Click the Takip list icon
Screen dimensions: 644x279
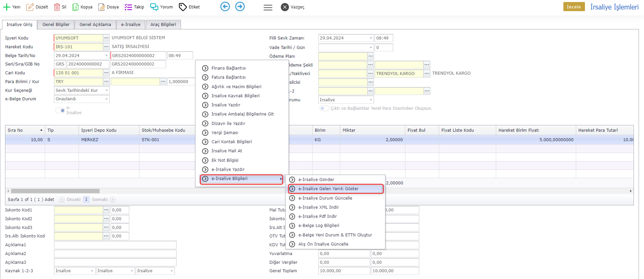(x=128, y=7)
